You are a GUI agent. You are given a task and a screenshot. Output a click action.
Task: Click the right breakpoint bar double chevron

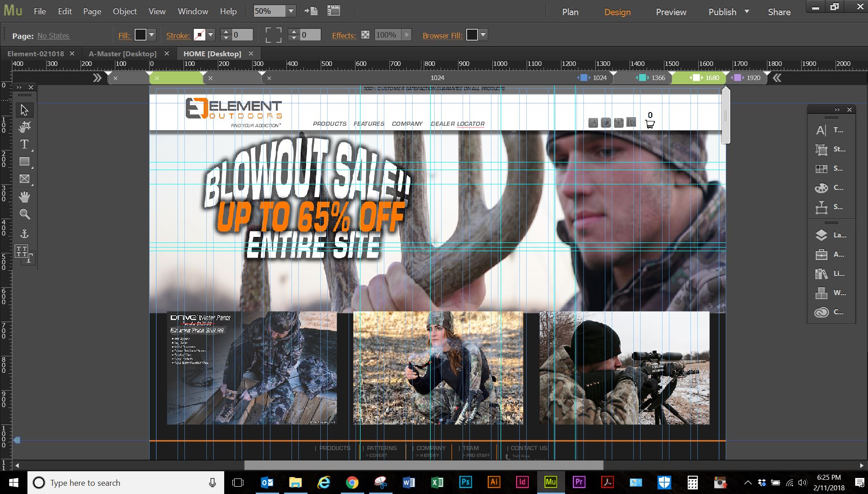coord(777,78)
